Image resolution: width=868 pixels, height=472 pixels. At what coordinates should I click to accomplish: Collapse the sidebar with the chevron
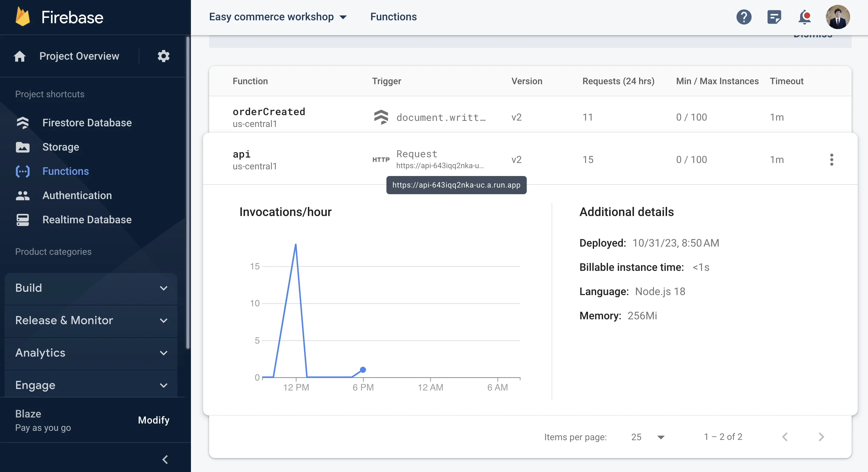point(165,460)
